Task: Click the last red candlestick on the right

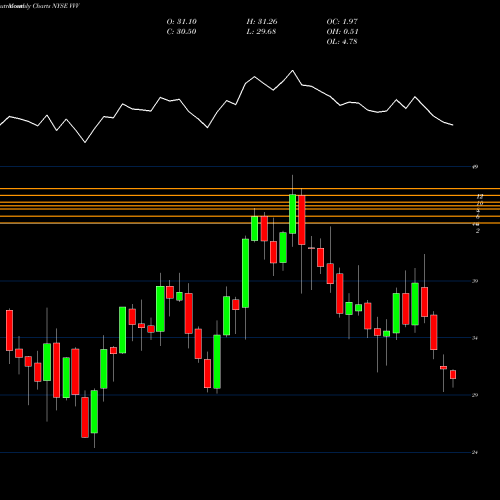Action: pyautogui.click(x=453, y=374)
